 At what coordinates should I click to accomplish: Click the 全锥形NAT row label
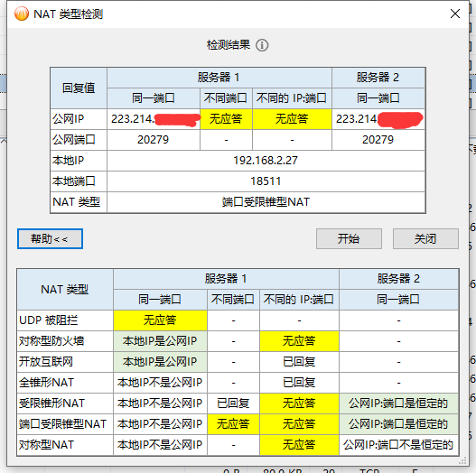click(65, 383)
